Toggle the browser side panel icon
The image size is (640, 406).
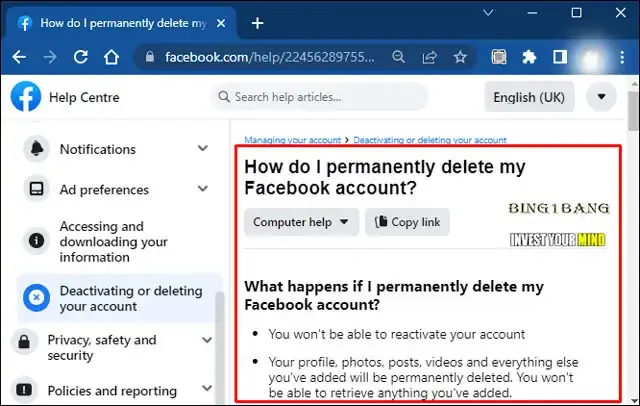[x=560, y=57]
